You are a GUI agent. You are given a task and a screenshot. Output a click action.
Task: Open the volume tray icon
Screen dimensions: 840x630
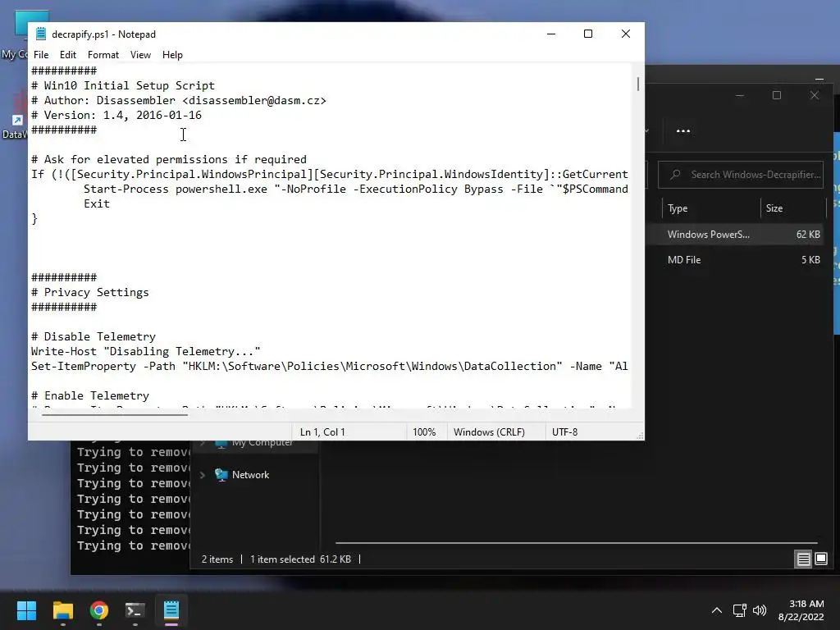760,610
